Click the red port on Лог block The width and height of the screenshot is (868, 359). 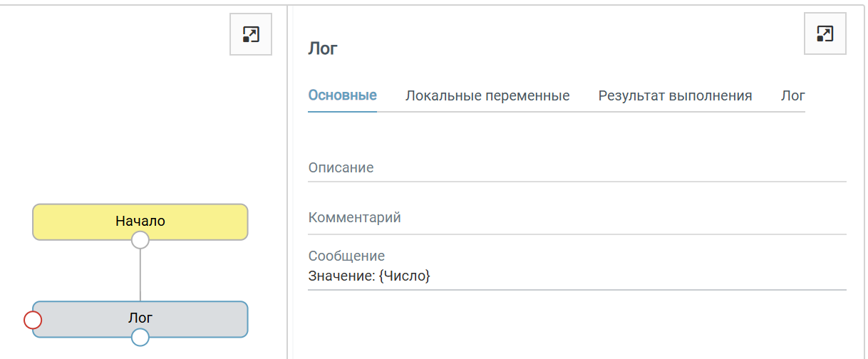33,320
